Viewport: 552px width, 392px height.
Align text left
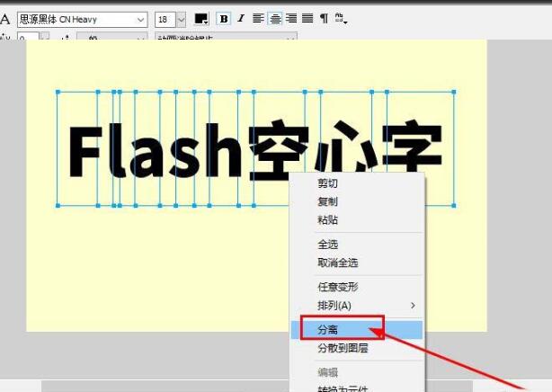coord(258,18)
